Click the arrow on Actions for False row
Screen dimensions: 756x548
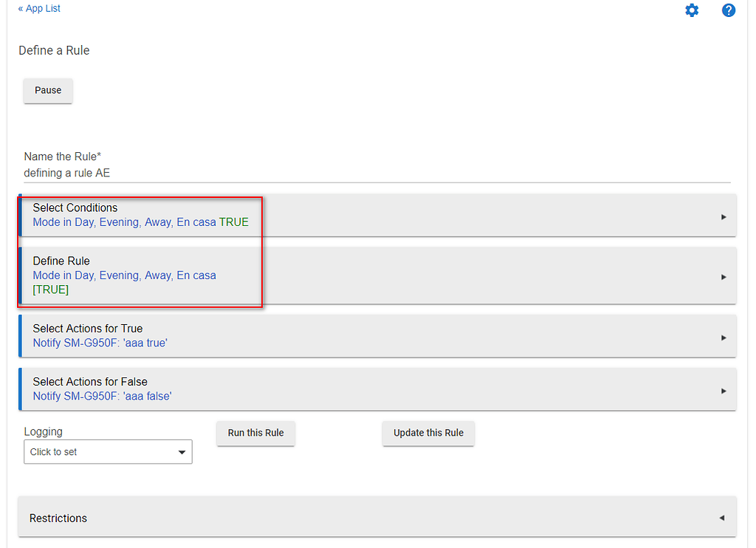tap(723, 391)
